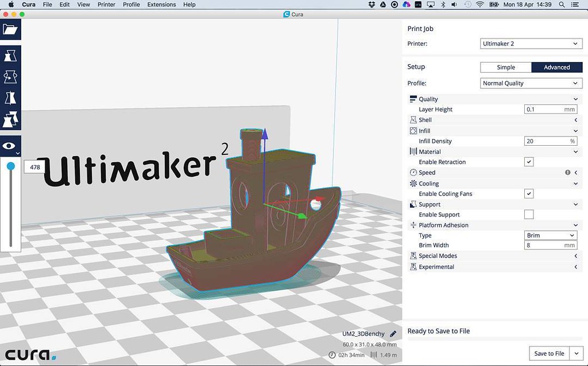Select the Scale tool in left toolbar

pyautogui.click(x=10, y=56)
